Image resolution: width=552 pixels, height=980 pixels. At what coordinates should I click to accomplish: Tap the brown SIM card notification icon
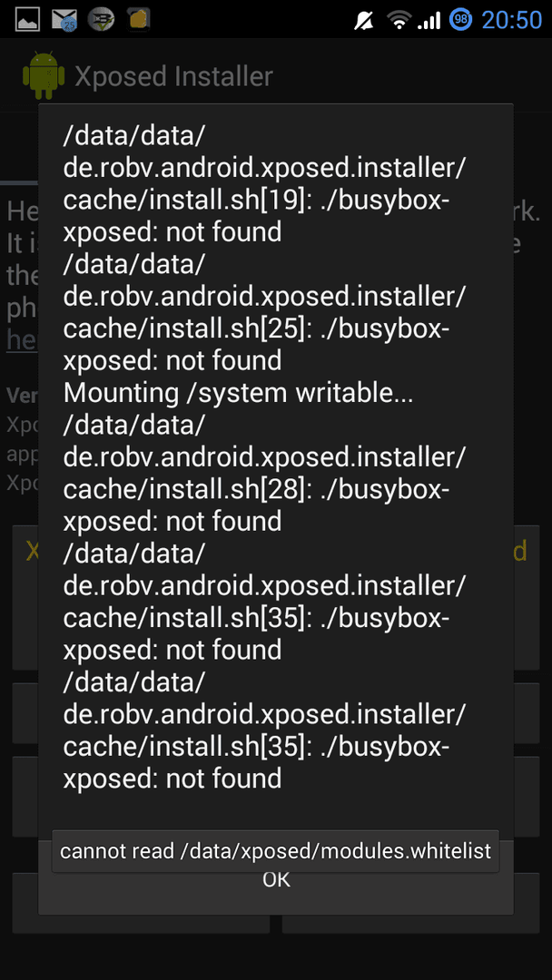pos(138,19)
